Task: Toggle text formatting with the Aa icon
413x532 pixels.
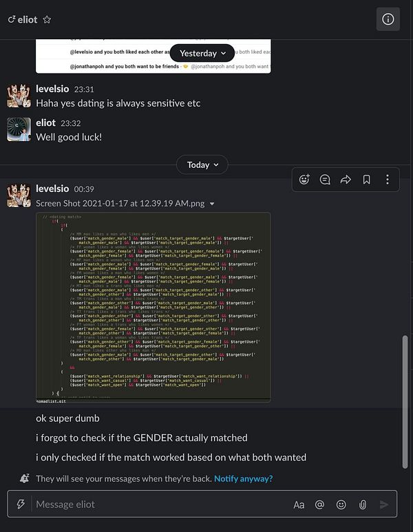Action: point(299,505)
